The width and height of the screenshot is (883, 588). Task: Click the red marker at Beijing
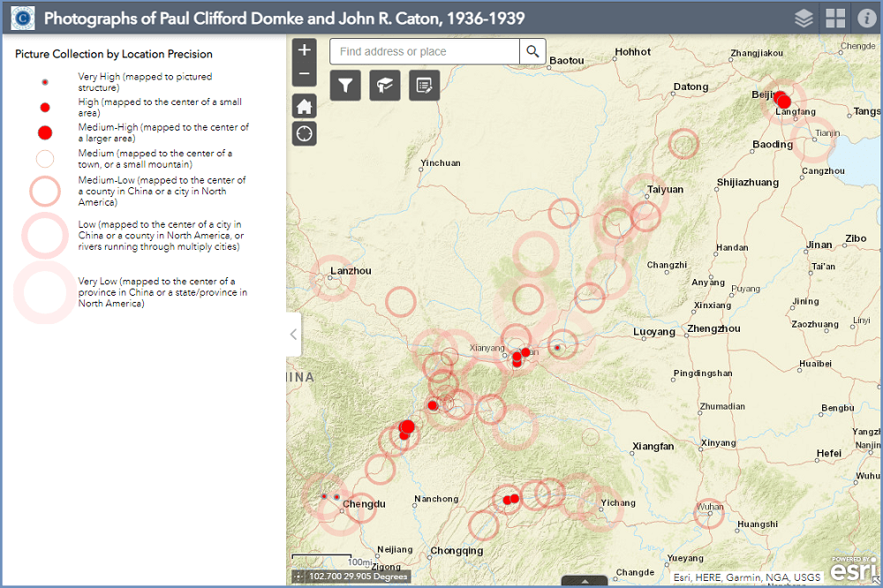click(x=782, y=101)
